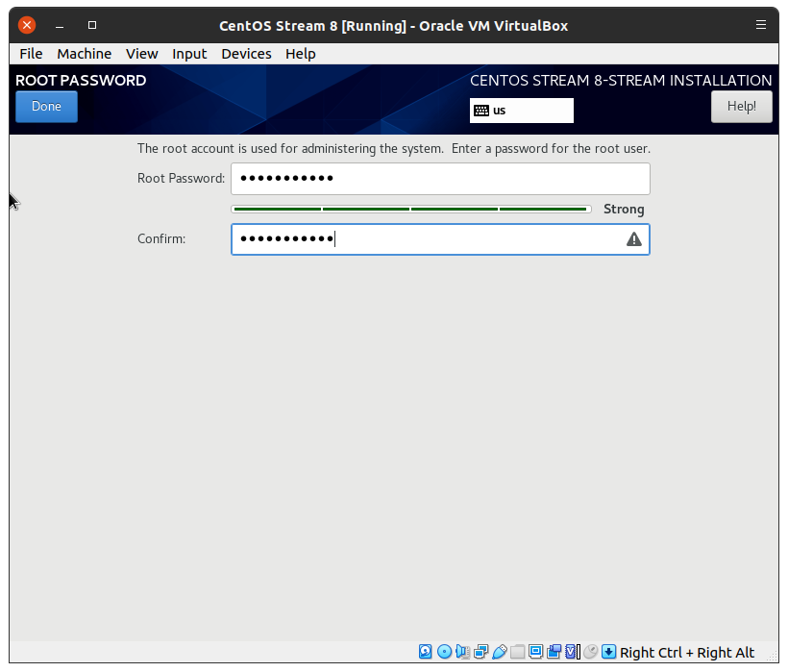
Task: Click the Help! button
Action: click(x=741, y=107)
